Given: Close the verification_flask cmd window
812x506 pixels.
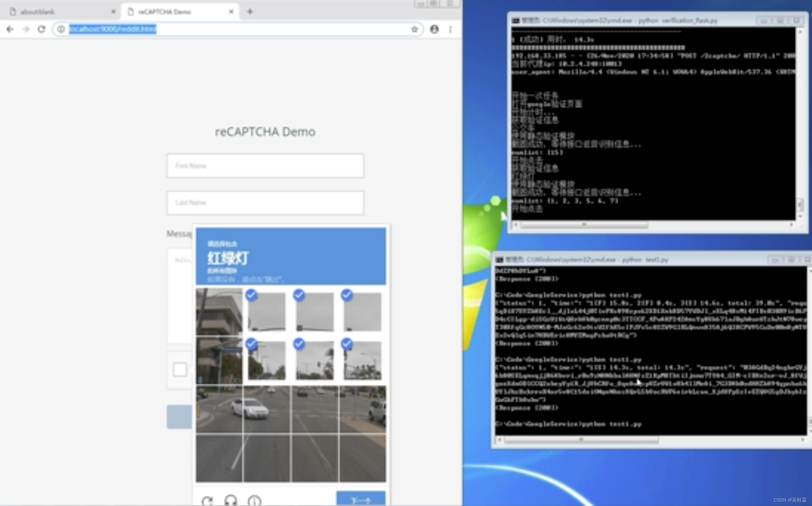Looking at the screenshot, I should pos(797,21).
